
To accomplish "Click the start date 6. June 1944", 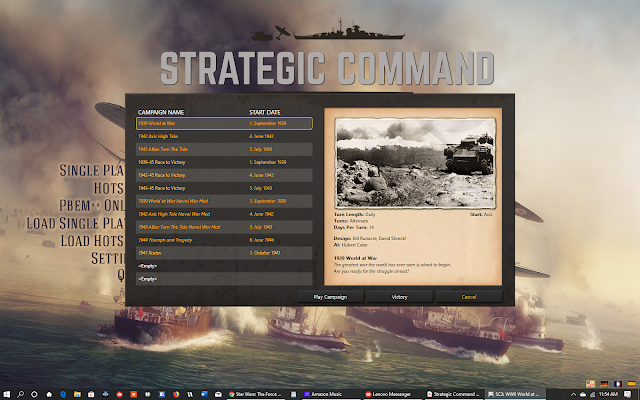I will 262,240.
